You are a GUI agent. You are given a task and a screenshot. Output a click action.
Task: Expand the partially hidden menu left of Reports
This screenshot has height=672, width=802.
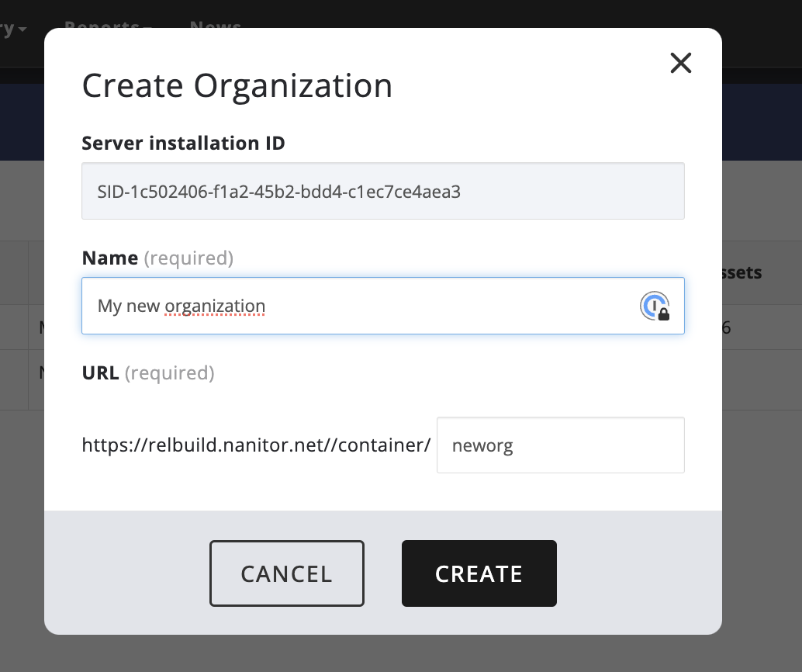click(16, 29)
